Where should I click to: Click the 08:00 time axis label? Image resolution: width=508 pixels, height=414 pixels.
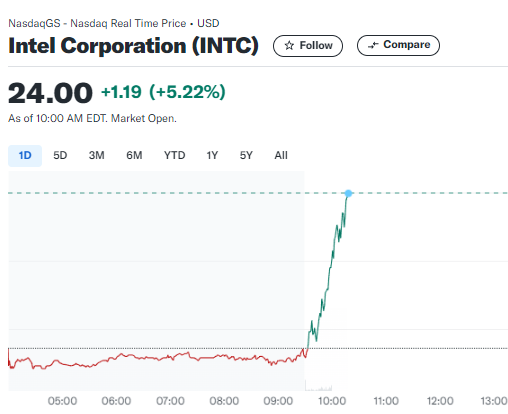[x=224, y=401]
